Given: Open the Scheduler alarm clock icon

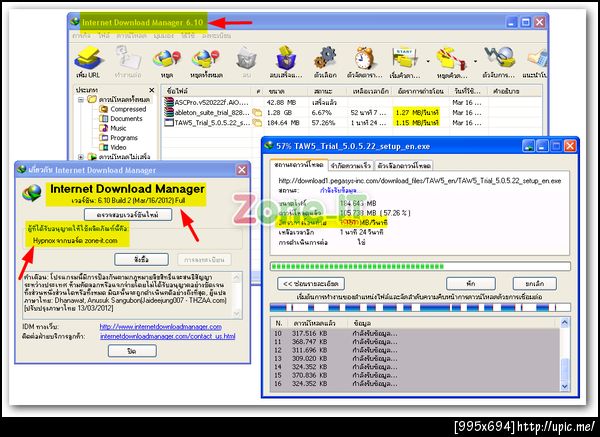Looking at the screenshot, I should (x=364, y=63).
